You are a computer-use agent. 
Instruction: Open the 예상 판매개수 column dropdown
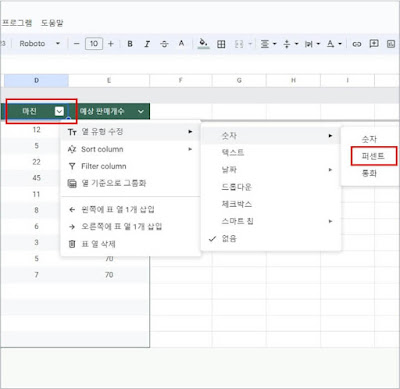pos(141,112)
